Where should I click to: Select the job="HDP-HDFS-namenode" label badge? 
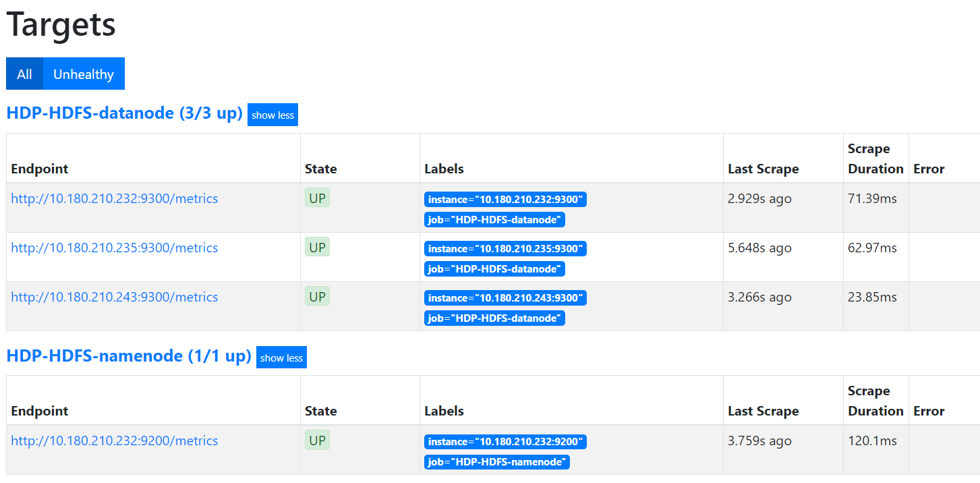click(x=497, y=462)
